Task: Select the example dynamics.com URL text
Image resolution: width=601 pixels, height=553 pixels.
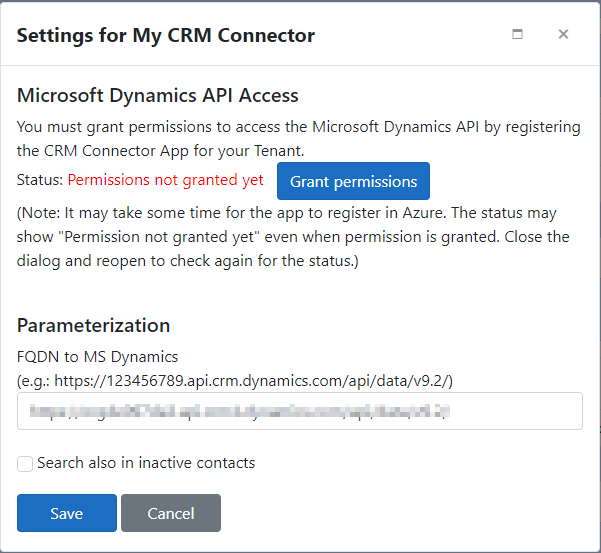Action: click(253, 381)
